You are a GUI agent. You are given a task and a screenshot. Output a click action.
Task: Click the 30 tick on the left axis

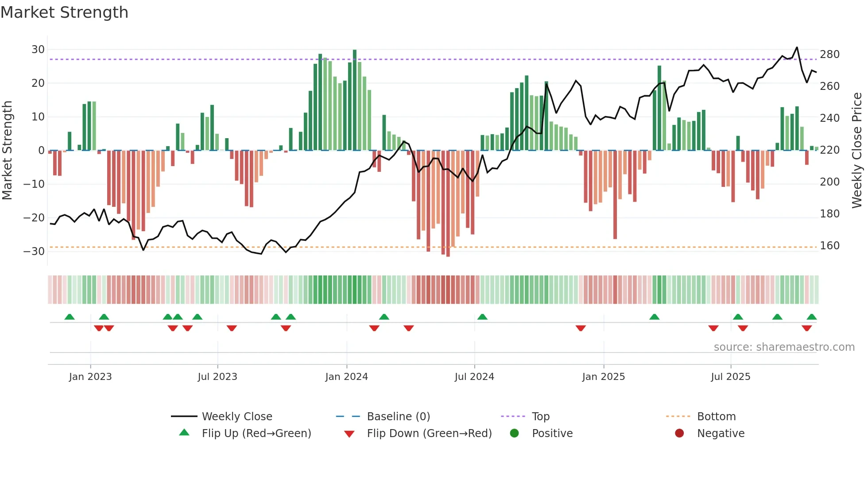pos(38,50)
